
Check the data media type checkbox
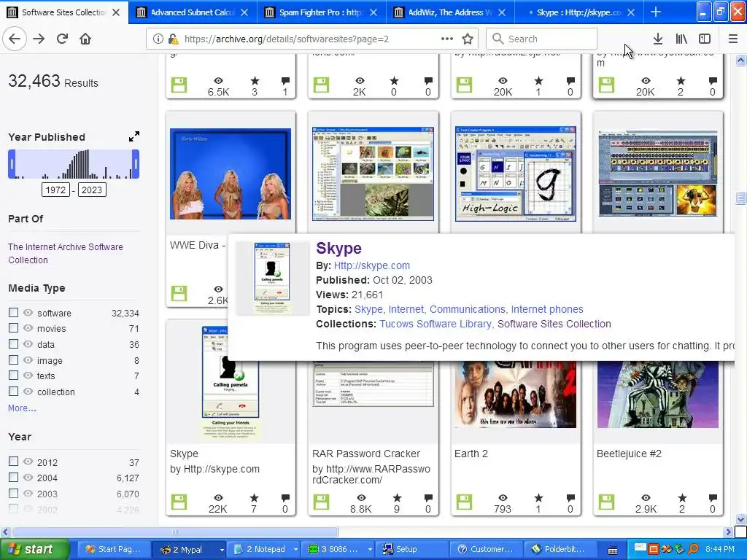(x=13, y=344)
